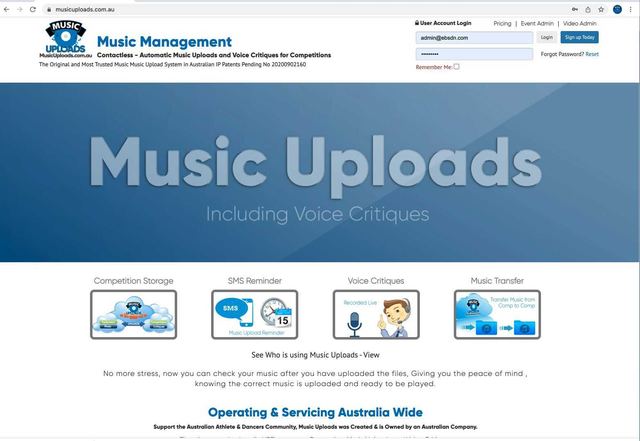Click the SMS Reminder caption
This screenshot has height=441, width=640.
(x=255, y=281)
